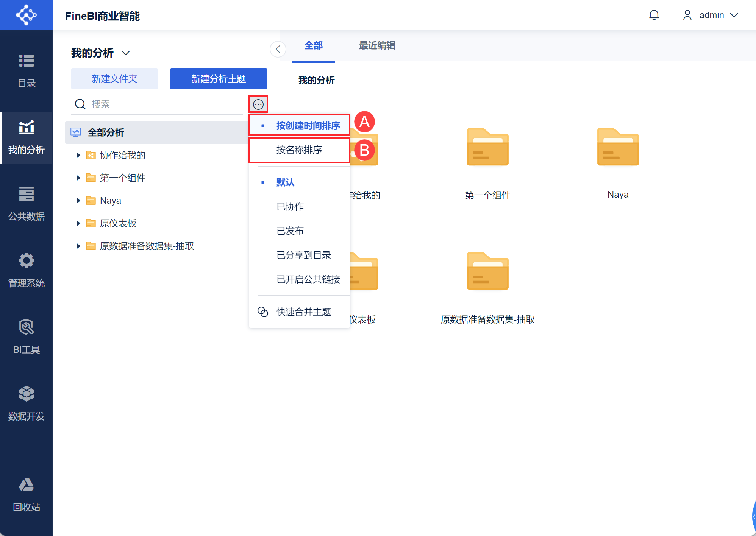Select 按名称排序 sort option
This screenshot has width=756, height=536.
(299, 150)
